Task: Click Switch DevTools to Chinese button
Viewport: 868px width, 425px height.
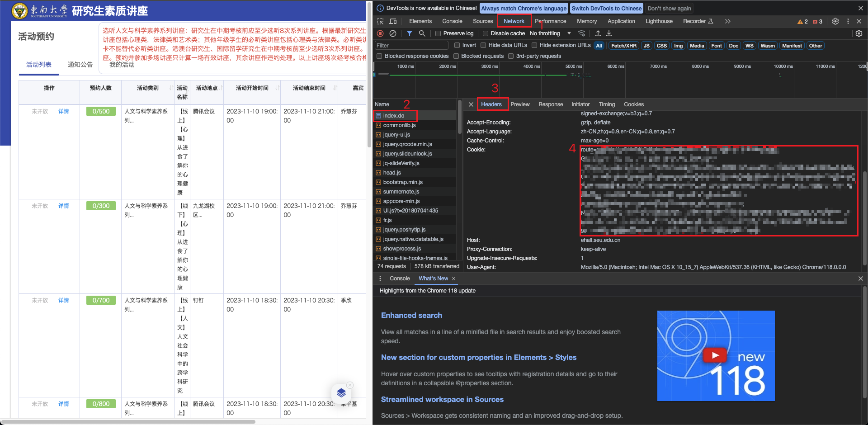Action: [x=606, y=8]
